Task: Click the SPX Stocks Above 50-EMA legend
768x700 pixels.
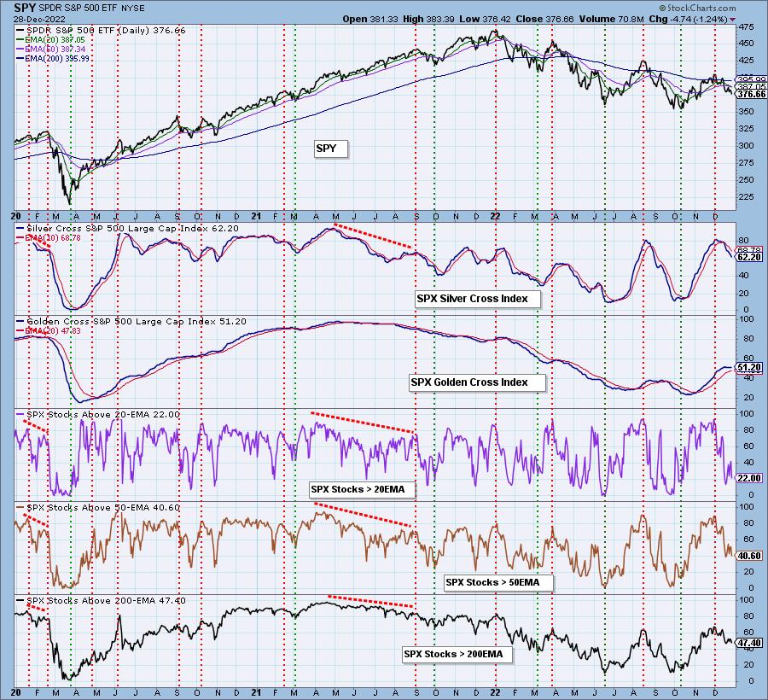Action: tap(98, 507)
